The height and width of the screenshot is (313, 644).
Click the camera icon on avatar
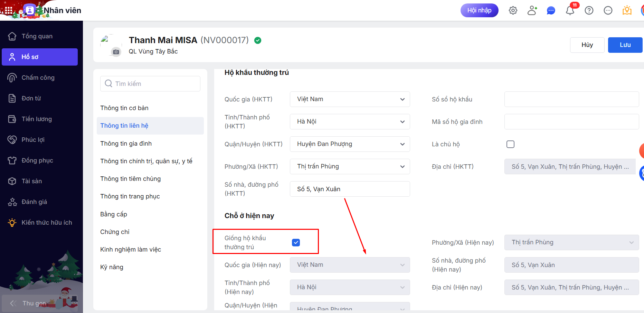tap(116, 52)
